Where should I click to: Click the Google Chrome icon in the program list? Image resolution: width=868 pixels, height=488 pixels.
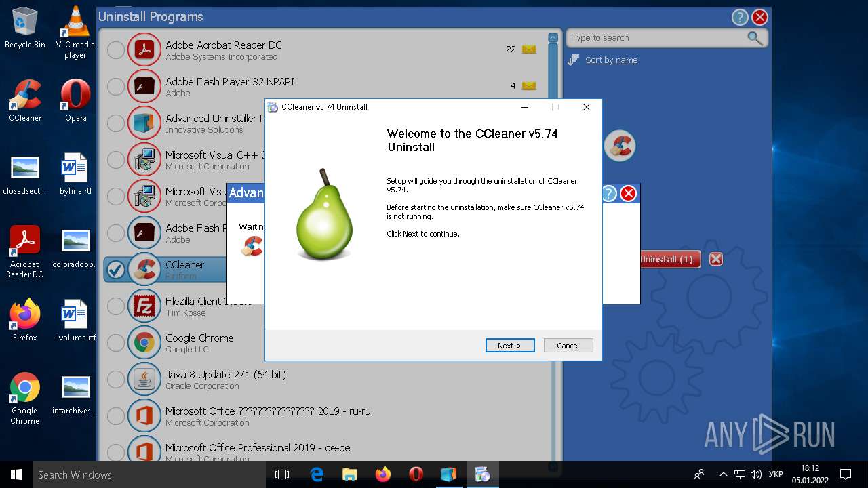coord(144,343)
